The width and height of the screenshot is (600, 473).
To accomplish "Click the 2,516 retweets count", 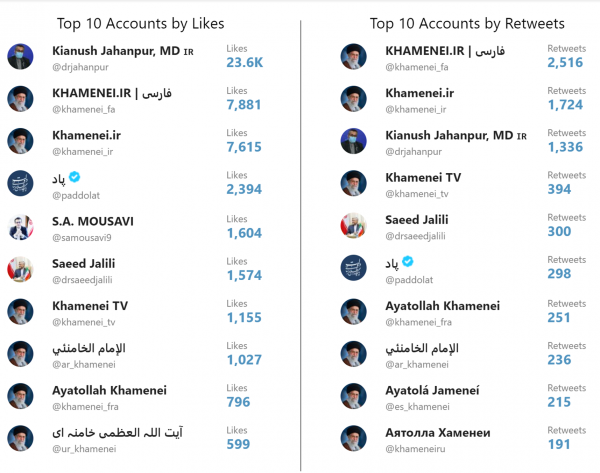I will coord(565,62).
